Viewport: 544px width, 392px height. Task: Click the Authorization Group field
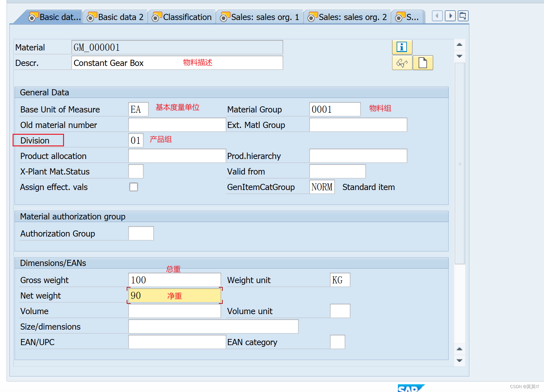(x=141, y=233)
